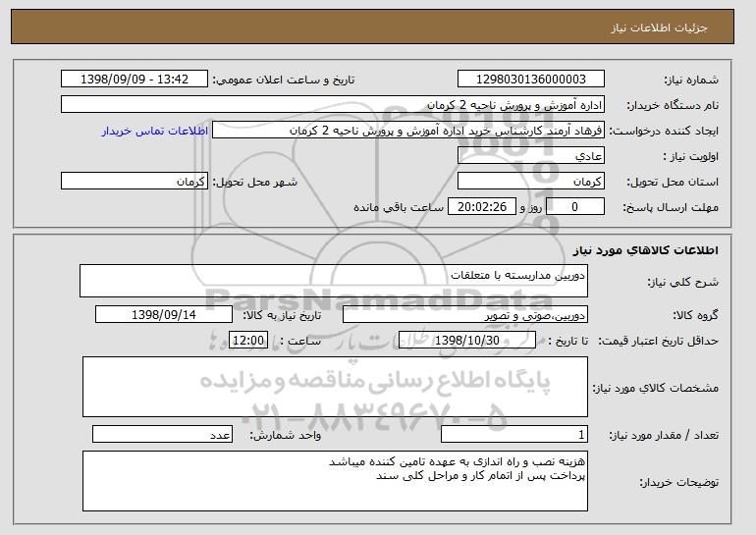The image size is (756, 535).
Task: Click the section heading اطلاعات کالاهای مورد نیاز
Action: [x=646, y=250]
